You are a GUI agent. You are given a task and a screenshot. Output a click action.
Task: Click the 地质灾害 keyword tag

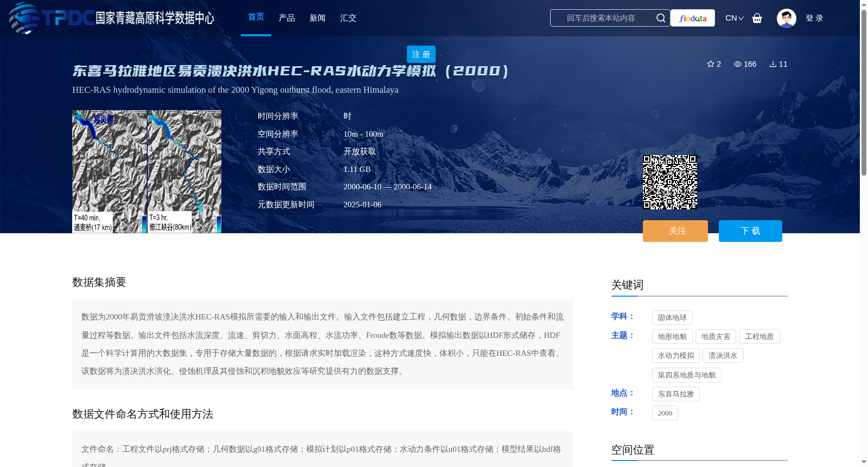[716, 337]
